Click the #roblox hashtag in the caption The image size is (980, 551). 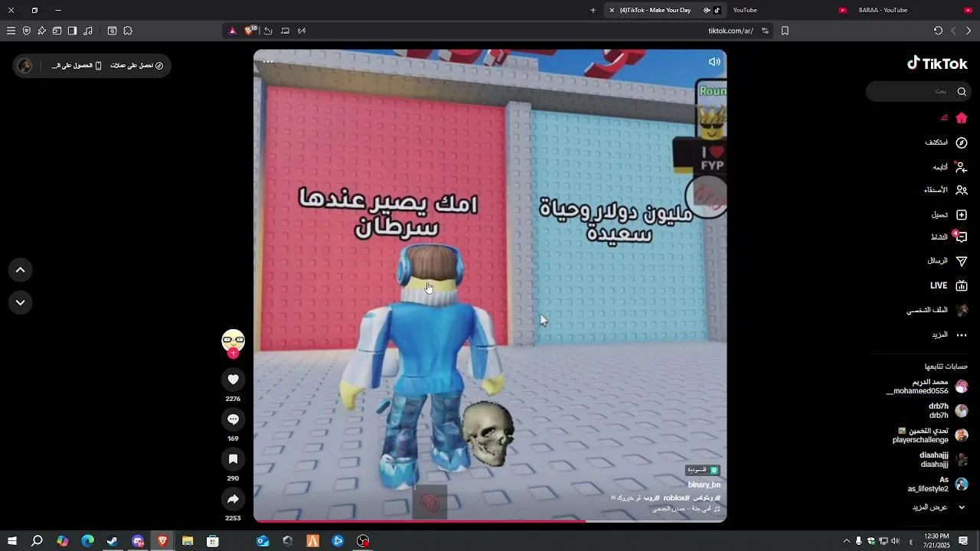pyautogui.click(x=676, y=497)
